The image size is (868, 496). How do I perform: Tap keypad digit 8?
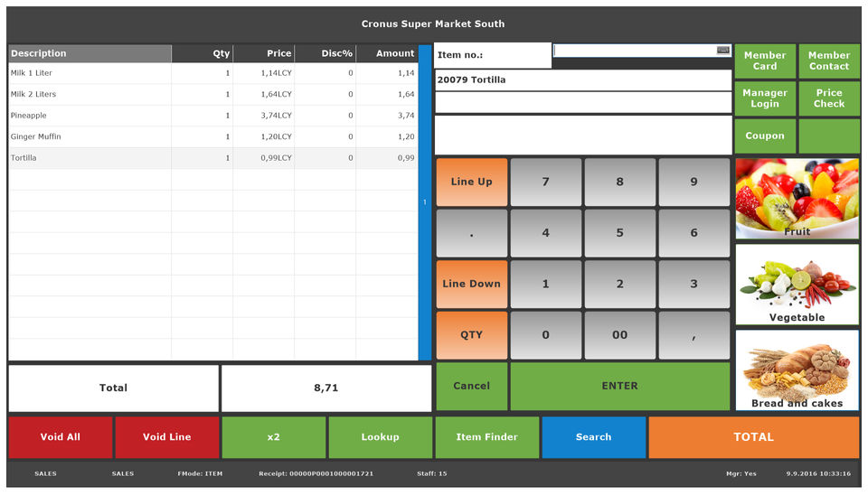[620, 182]
